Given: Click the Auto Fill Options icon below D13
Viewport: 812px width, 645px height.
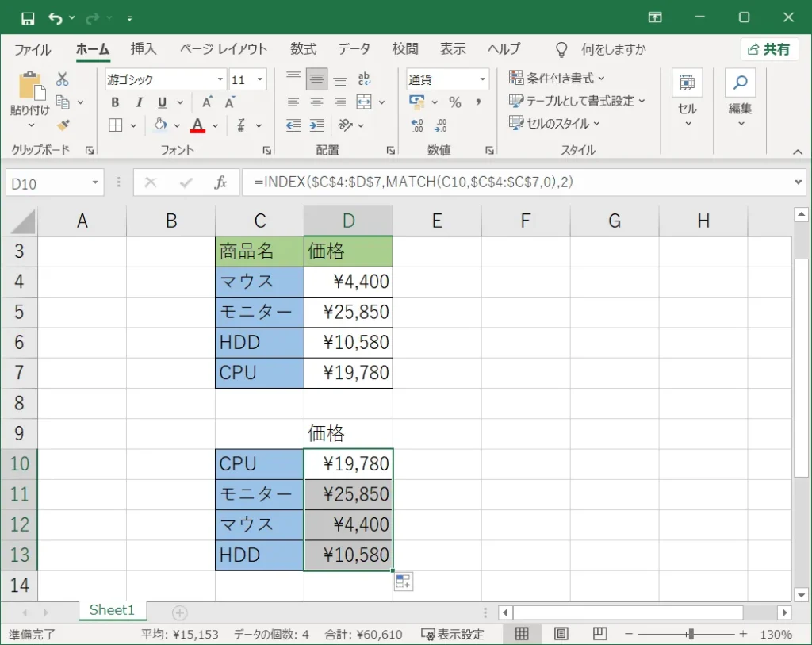Looking at the screenshot, I should pos(403,582).
